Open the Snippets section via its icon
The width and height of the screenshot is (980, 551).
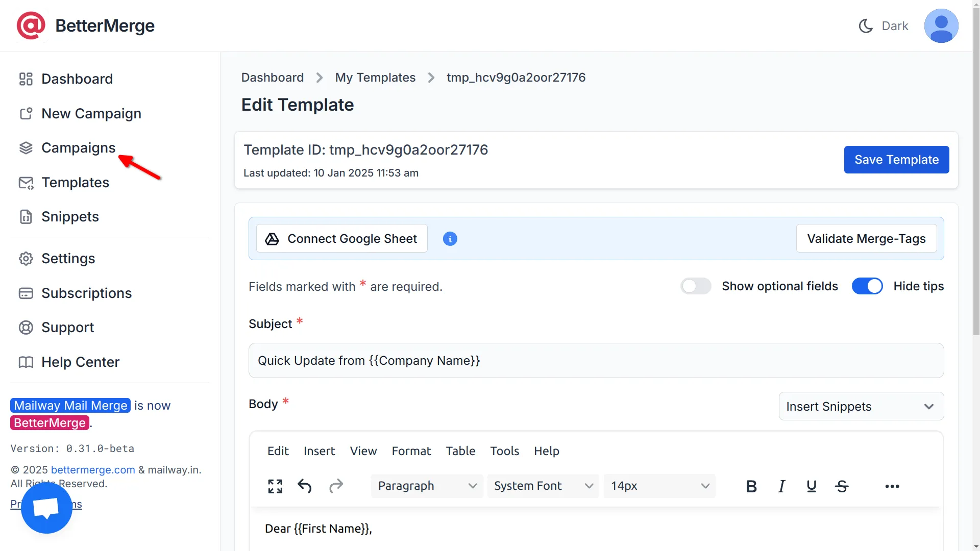point(26,216)
